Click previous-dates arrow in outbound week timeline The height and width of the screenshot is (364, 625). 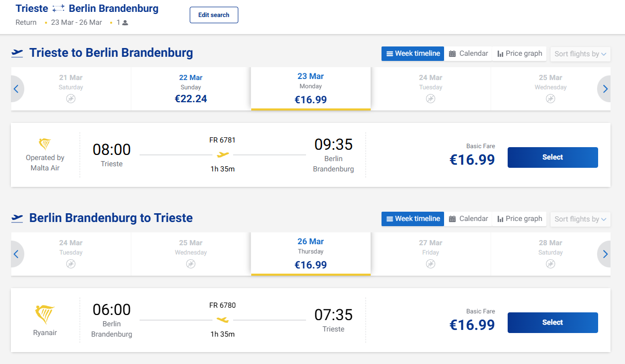[16, 89]
